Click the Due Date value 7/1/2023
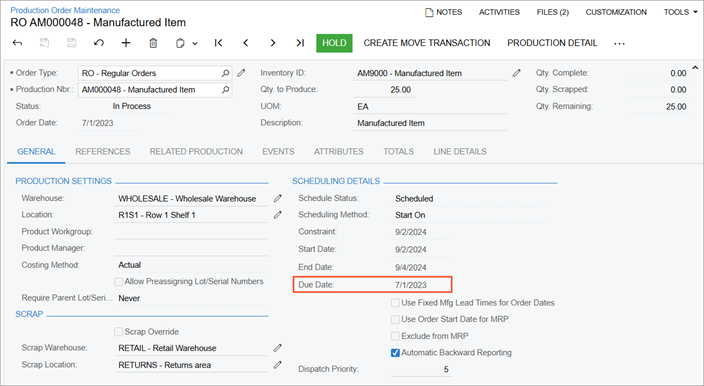 411,285
